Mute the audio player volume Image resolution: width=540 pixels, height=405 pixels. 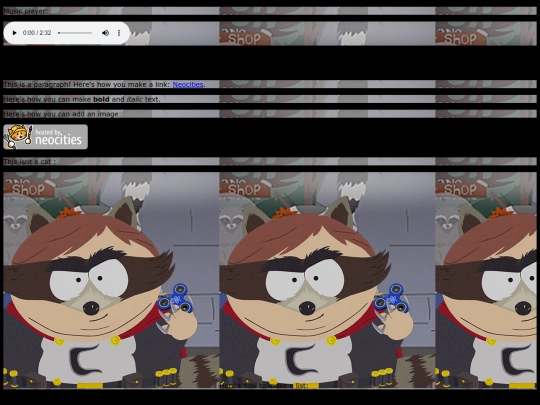point(105,33)
